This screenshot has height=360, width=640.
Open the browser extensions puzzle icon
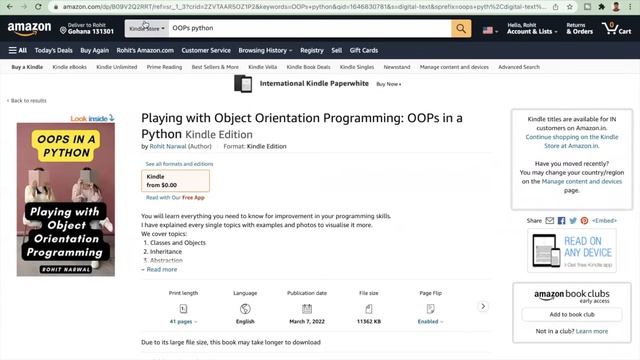point(601,7)
